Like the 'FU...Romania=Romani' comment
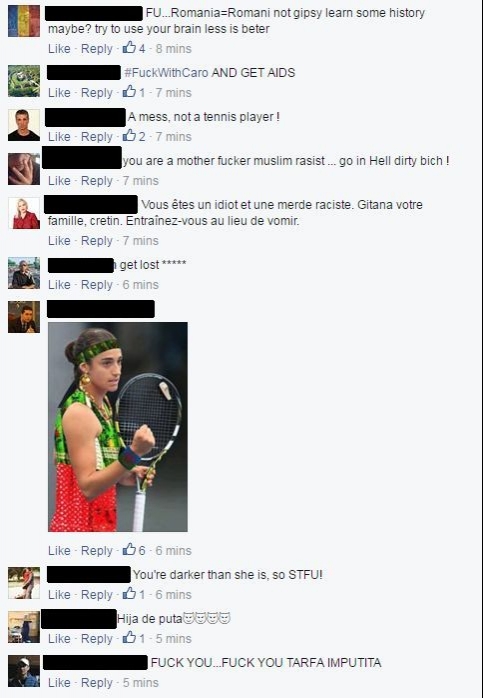483x698 pixels. coord(59,49)
